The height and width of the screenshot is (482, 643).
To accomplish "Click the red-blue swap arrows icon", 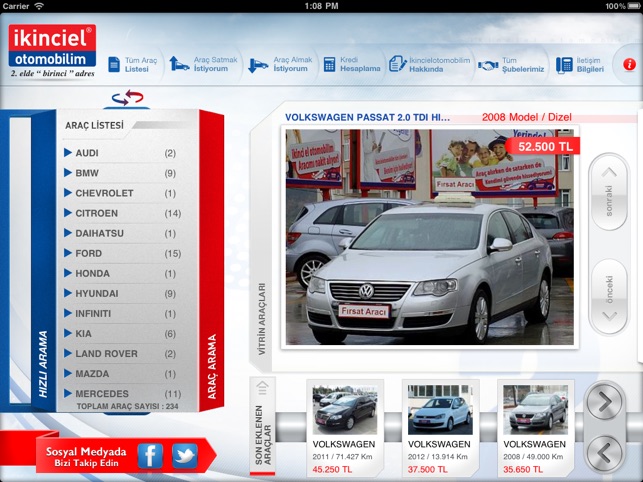I will tap(128, 98).
